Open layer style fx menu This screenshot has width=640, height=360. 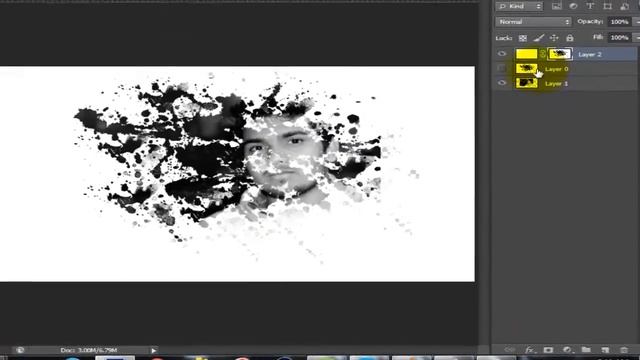tap(530, 350)
